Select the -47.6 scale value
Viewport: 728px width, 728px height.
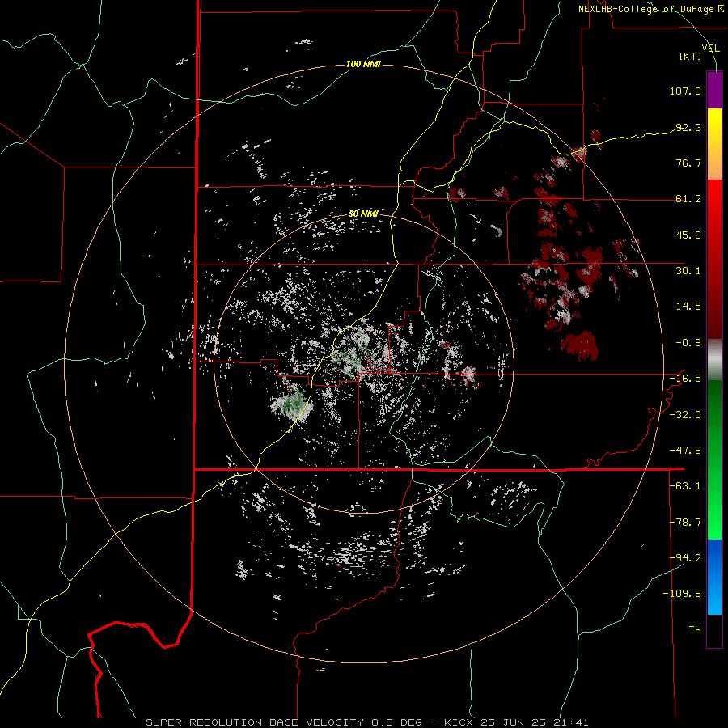point(685,451)
